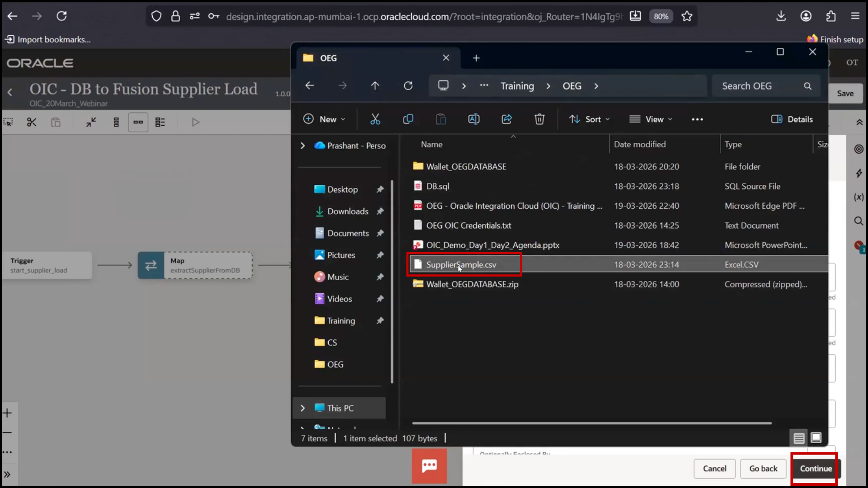Screen dimensions: 868x488
Task: Click the Share icon in File Explorer toolbar
Action: tap(506, 119)
